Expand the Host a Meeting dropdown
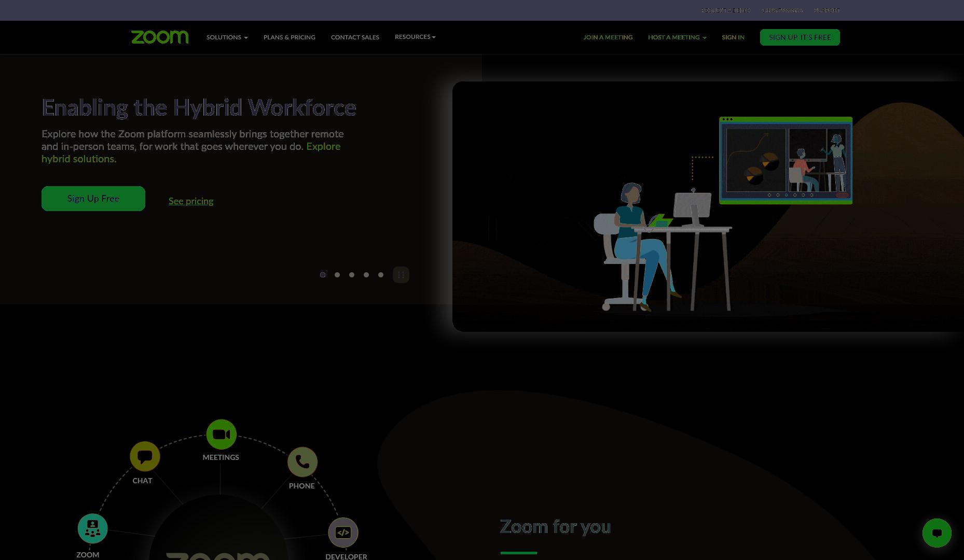964x560 pixels. [677, 37]
